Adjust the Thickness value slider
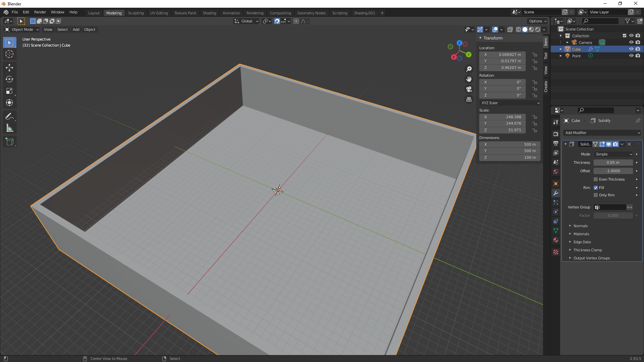Image resolution: width=644 pixels, height=362 pixels. (613, 163)
